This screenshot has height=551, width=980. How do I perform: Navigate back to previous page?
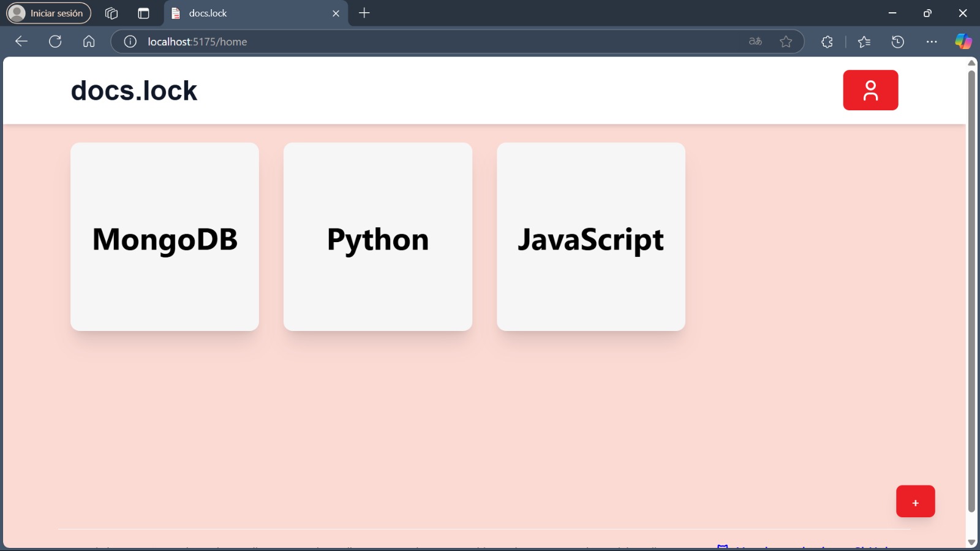pyautogui.click(x=21, y=42)
